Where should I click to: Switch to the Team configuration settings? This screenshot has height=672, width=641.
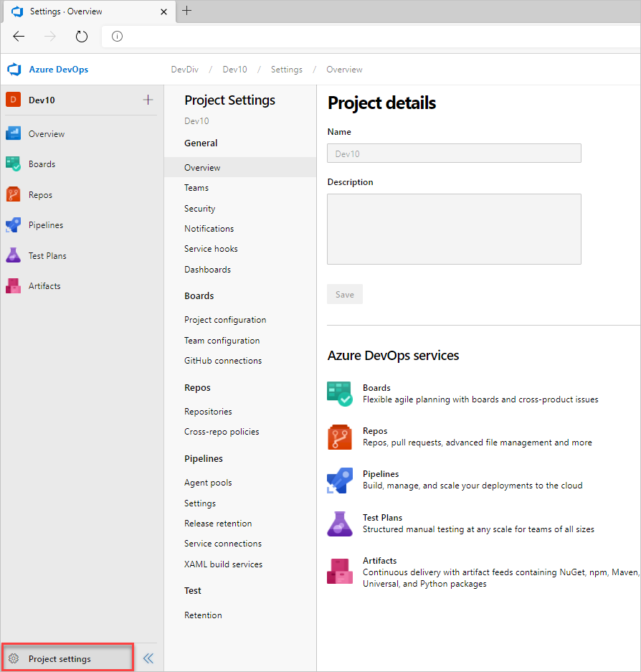[x=223, y=340]
